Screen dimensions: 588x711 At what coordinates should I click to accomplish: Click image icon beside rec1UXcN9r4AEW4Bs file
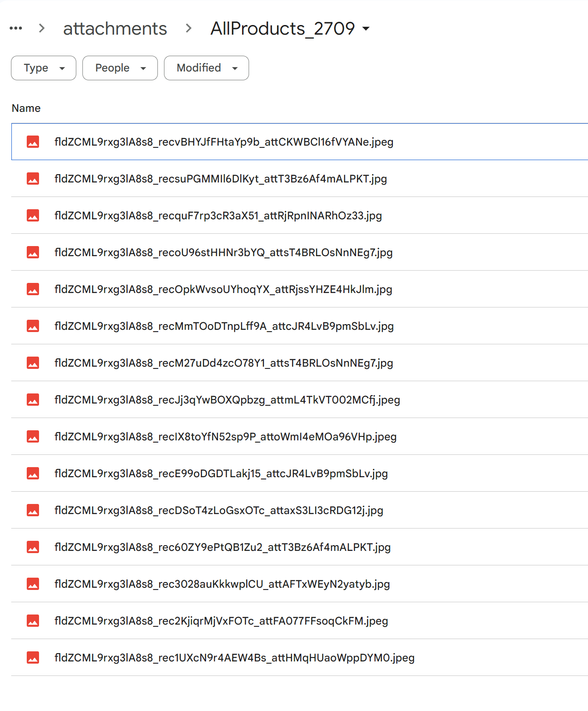click(33, 657)
